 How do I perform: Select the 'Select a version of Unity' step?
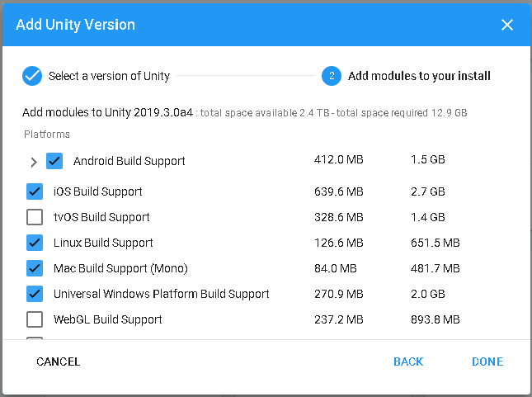pyautogui.click(x=109, y=76)
